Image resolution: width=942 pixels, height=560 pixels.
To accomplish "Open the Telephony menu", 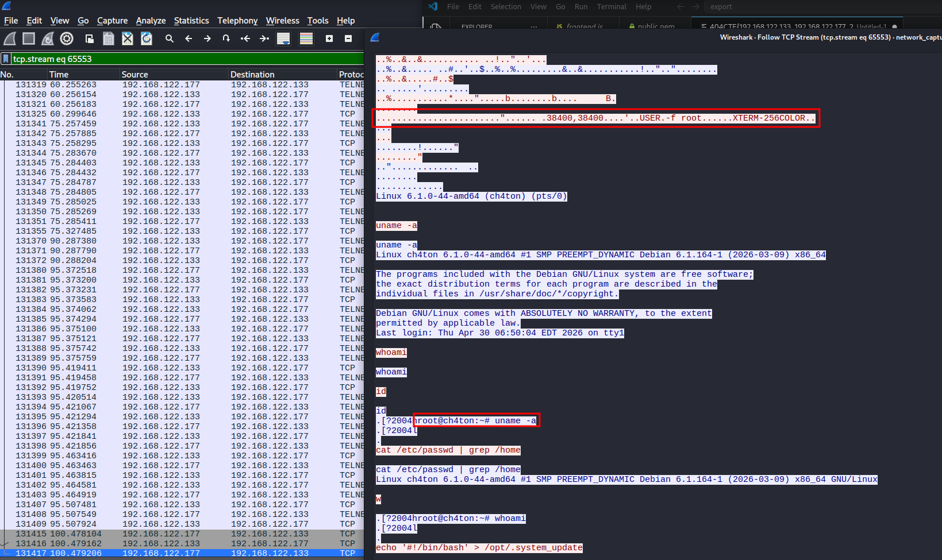I will pos(237,21).
